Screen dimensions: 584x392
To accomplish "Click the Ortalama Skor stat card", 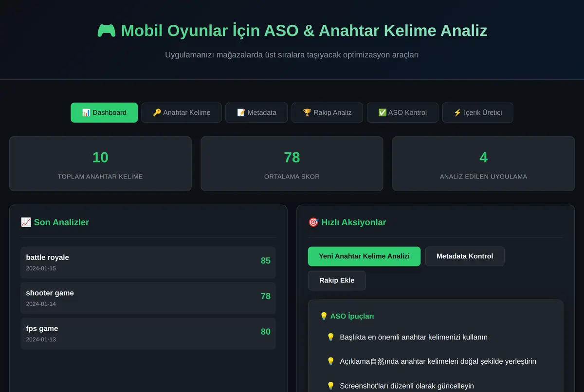I will (x=292, y=163).
